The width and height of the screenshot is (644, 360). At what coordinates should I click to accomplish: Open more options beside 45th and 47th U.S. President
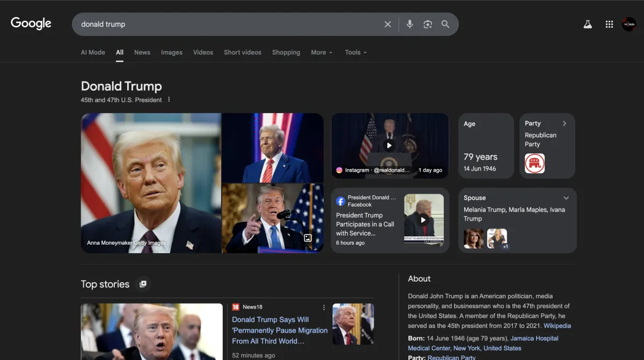coord(169,100)
